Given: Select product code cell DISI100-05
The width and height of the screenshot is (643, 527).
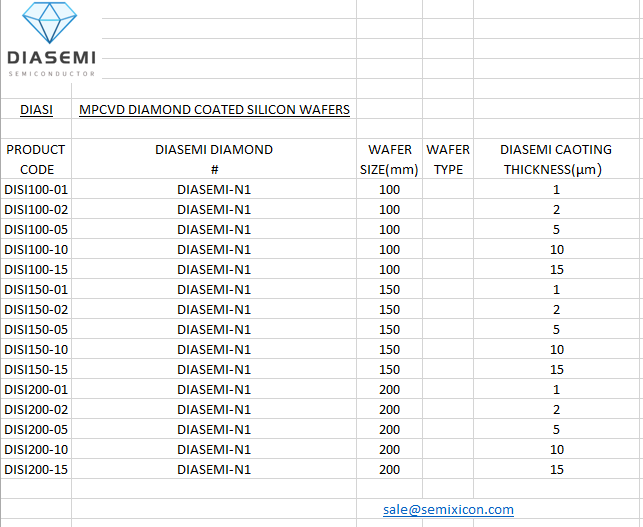Looking at the screenshot, I should tap(36, 229).
